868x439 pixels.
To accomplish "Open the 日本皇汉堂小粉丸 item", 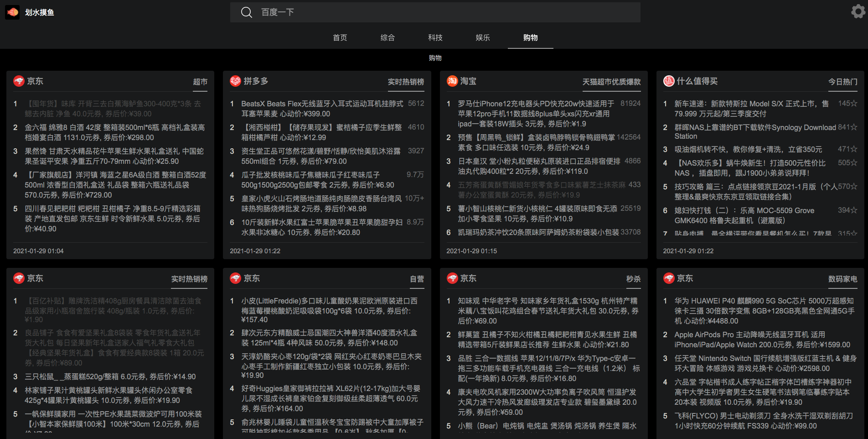I will [539, 166].
